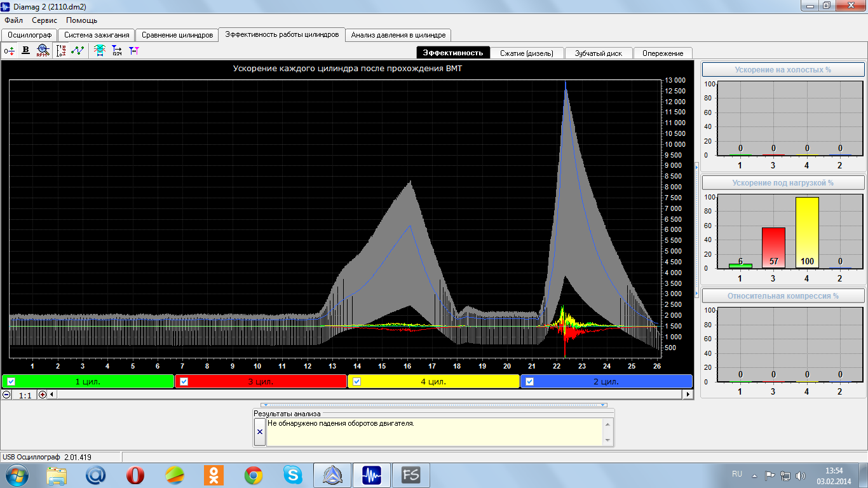Click the blue-magenta marker distance icon
Screen dimensions: 868x488
[133, 51]
